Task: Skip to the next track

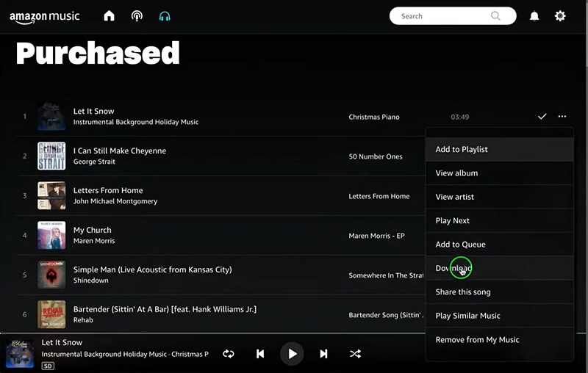Action: pyautogui.click(x=323, y=354)
